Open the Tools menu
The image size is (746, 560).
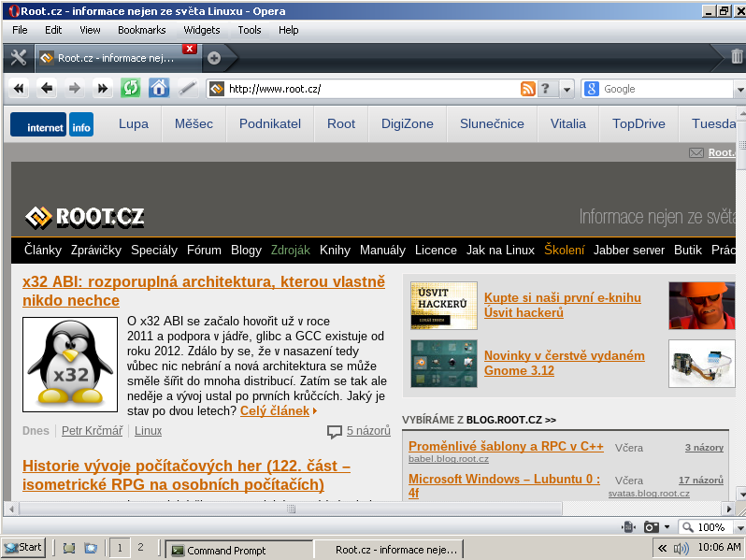[x=250, y=30]
